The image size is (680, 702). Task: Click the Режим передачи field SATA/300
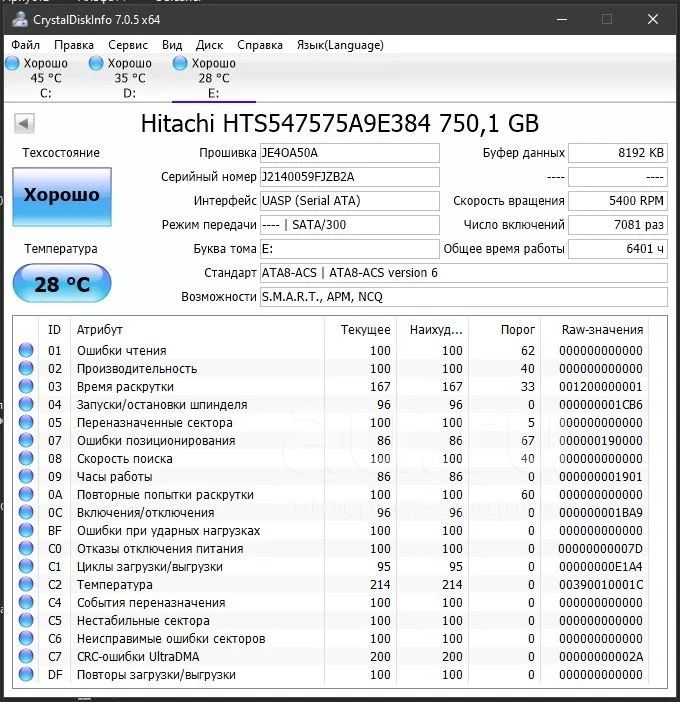[350, 225]
